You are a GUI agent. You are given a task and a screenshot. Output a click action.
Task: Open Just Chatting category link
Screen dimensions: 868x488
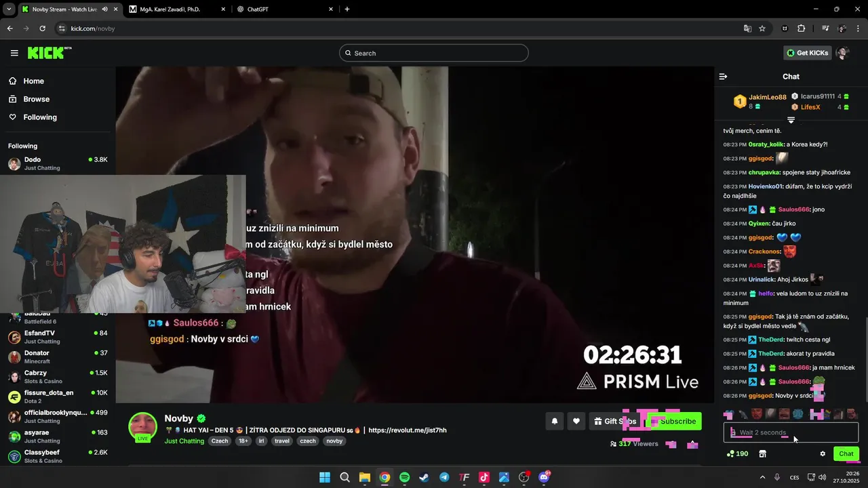(184, 441)
